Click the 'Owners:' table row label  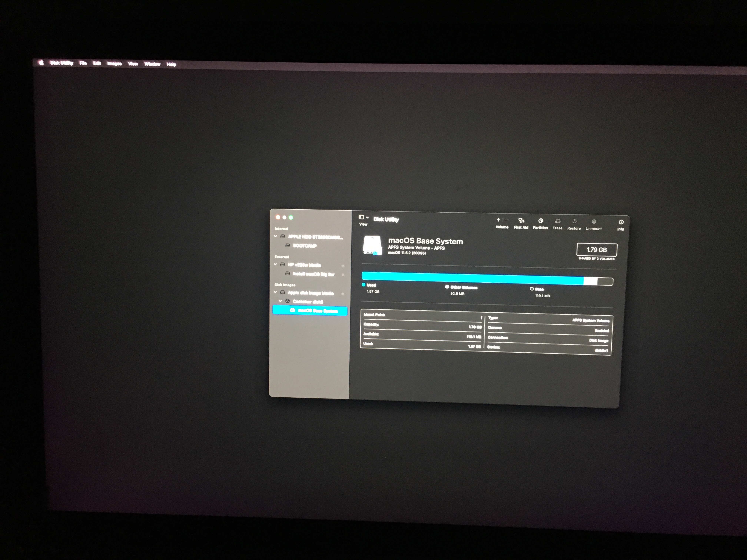pos(495,328)
